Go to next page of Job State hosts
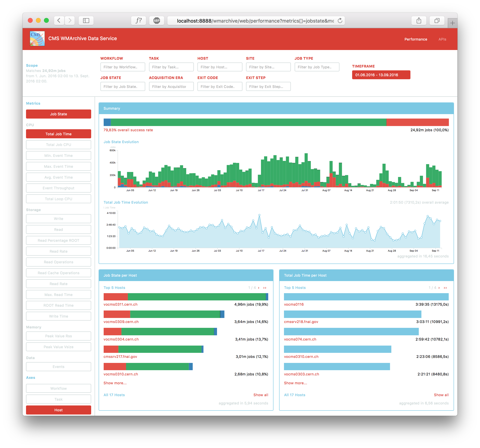Image resolution: width=480 pixels, height=448 pixels. point(259,288)
